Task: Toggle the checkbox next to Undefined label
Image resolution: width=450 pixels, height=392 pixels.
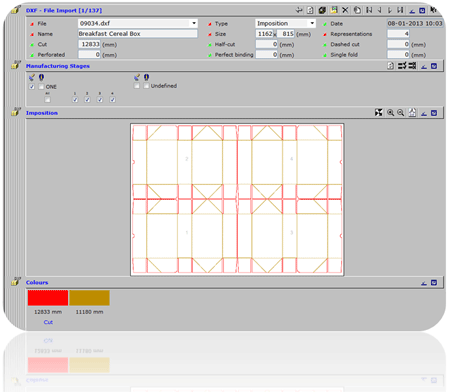Action: click(146, 86)
